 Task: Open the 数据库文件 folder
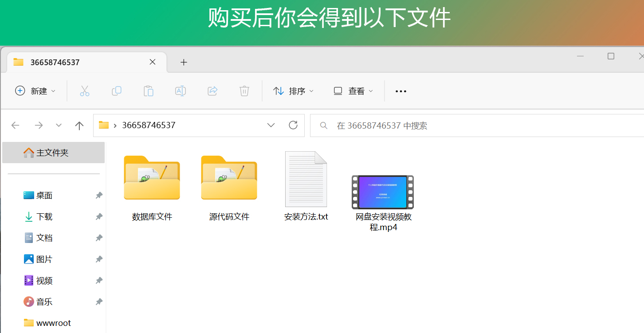click(x=152, y=186)
